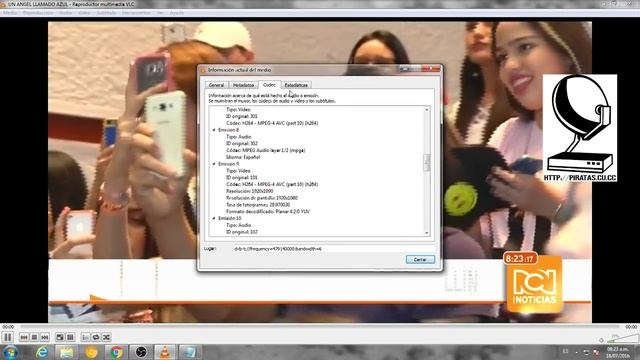Open File Explorer from taskbar
Screen dimensions: 640x360
[x=66, y=352]
